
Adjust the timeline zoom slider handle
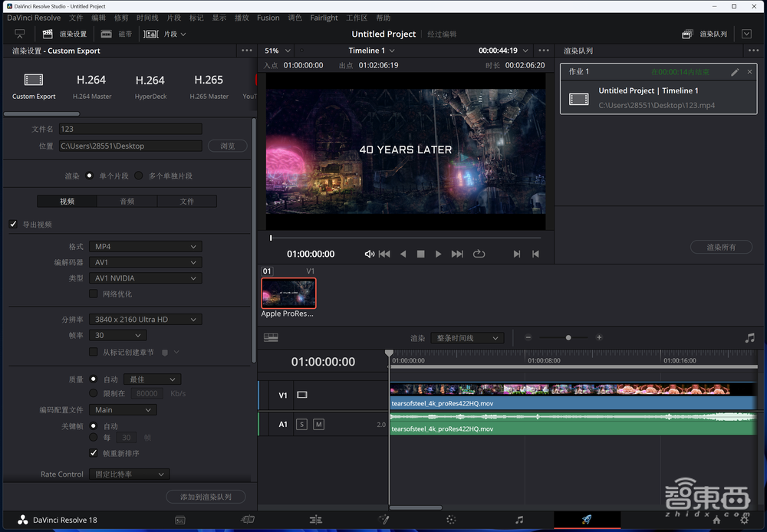[568, 337]
